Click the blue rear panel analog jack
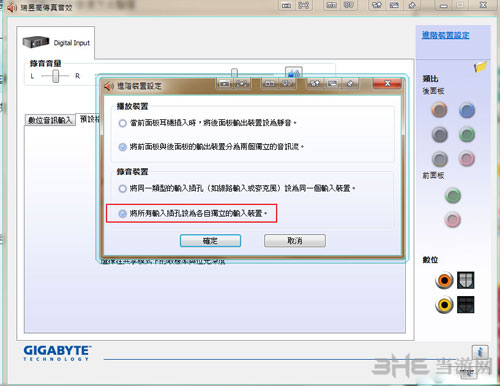Viewport: 500px width, 386px height. (467, 110)
